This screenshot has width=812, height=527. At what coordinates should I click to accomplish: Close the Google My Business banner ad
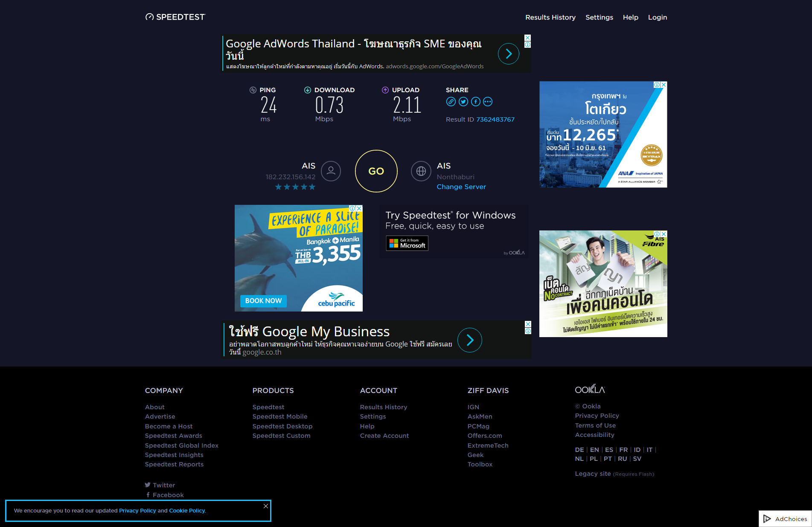528,324
